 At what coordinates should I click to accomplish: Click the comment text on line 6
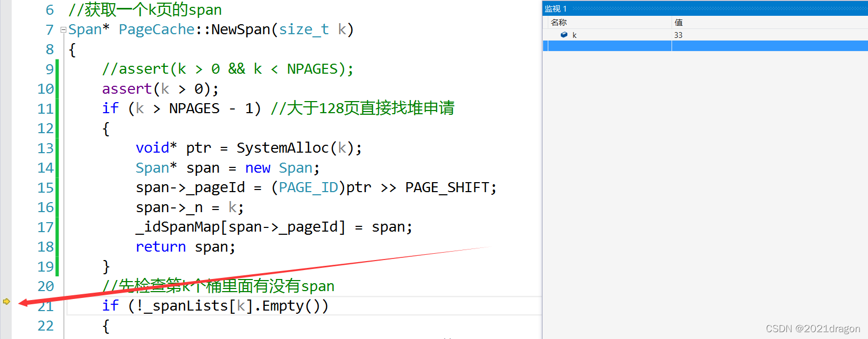(x=145, y=9)
